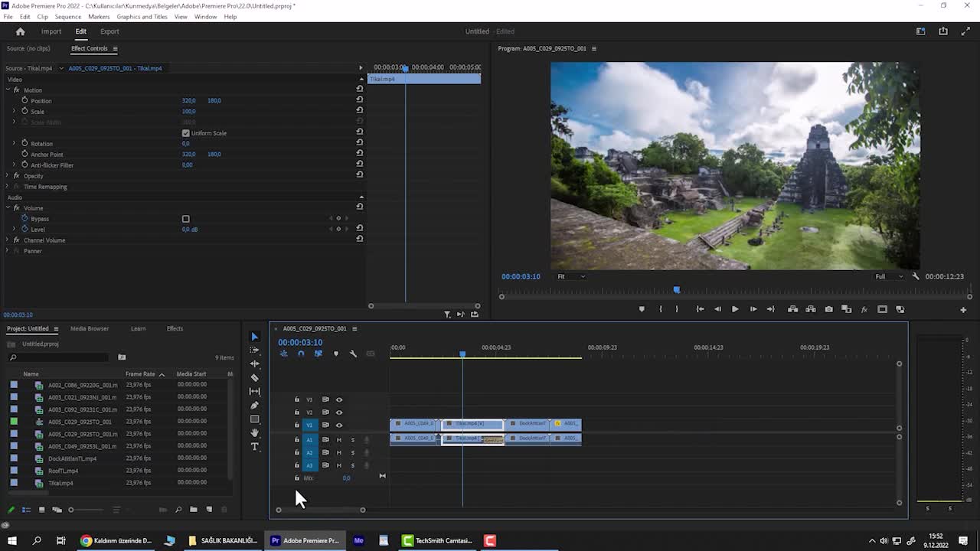Toggle the Bypass checkbox under Volume

185,219
